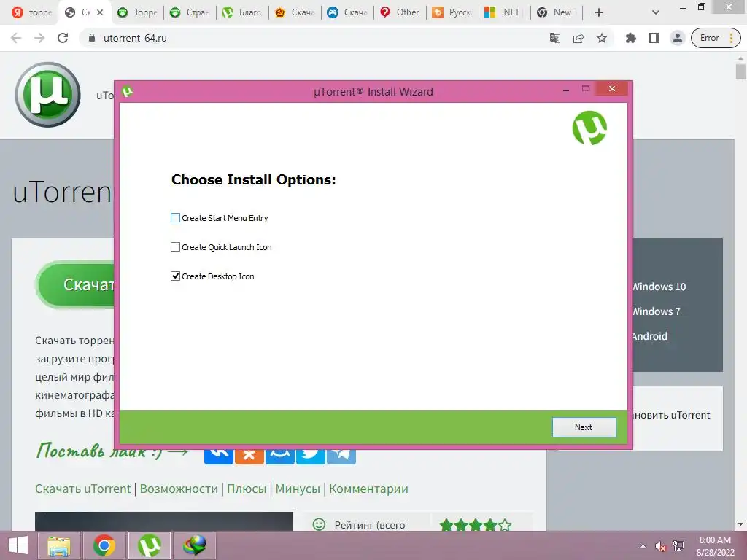
Task: Open the taskbar clock showing 8:00 AM
Action: tap(715, 546)
